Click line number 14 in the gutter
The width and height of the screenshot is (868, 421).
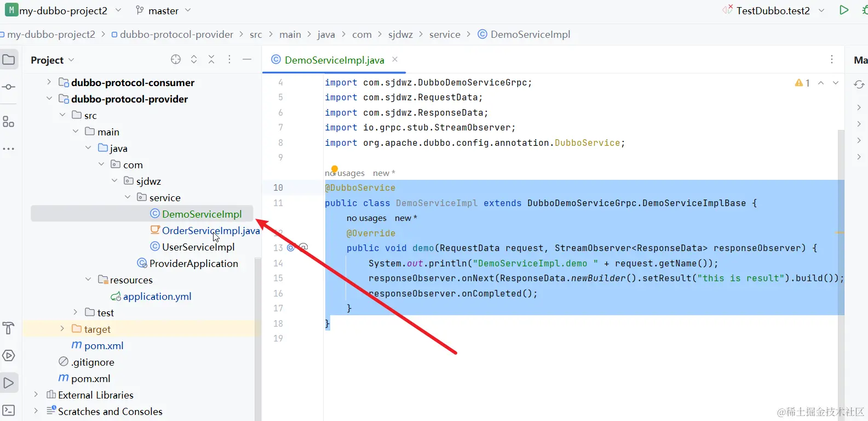point(278,263)
